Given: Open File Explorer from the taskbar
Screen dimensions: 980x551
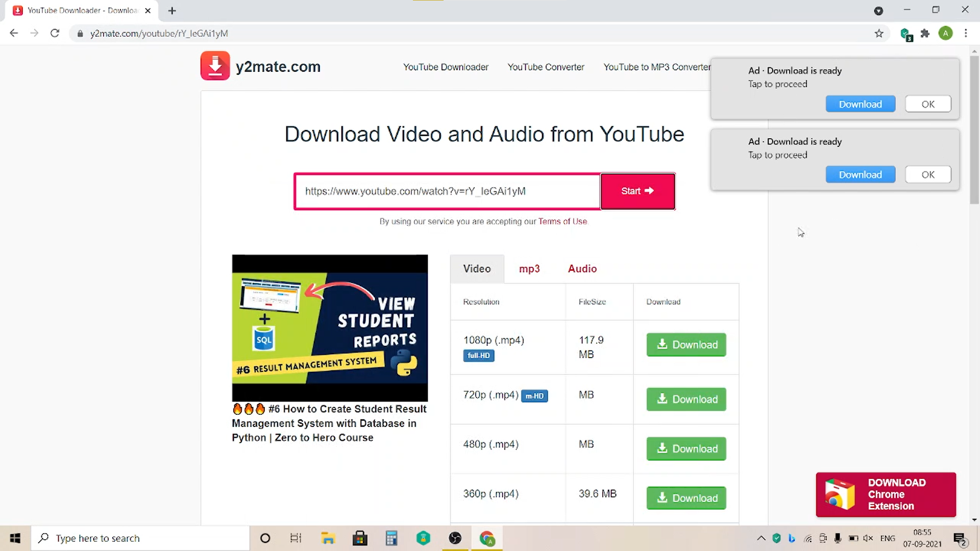Looking at the screenshot, I should point(328,538).
